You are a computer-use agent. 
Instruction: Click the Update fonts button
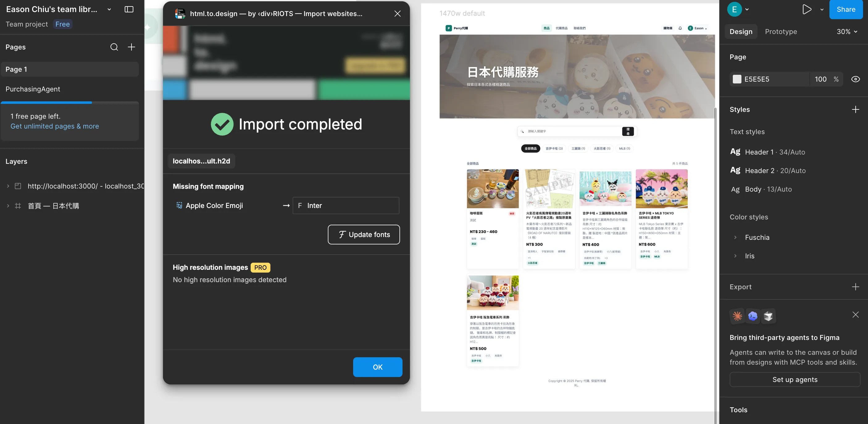pyautogui.click(x=364, y=235)
